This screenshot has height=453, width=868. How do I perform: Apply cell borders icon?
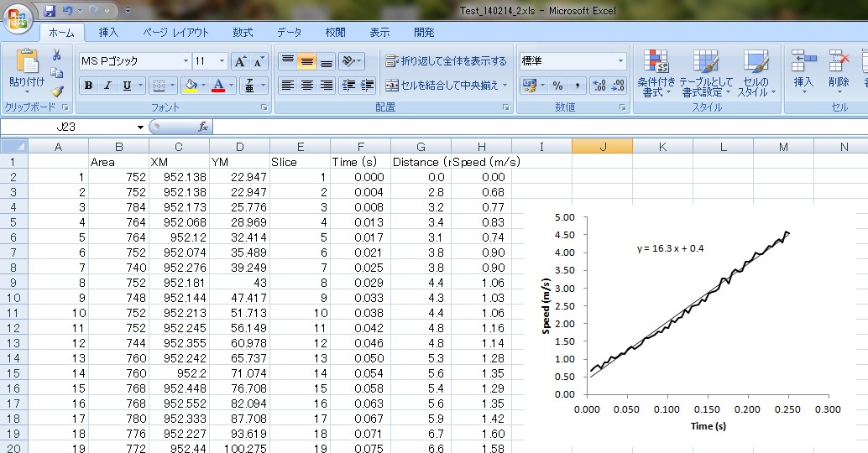coord(159,86)
